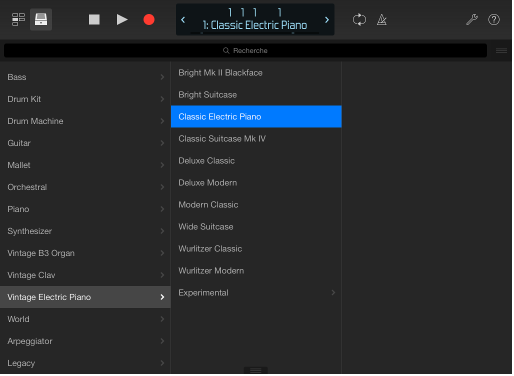Toggle the library drawer icon
The image size is (514, 376).
(41, 20)
